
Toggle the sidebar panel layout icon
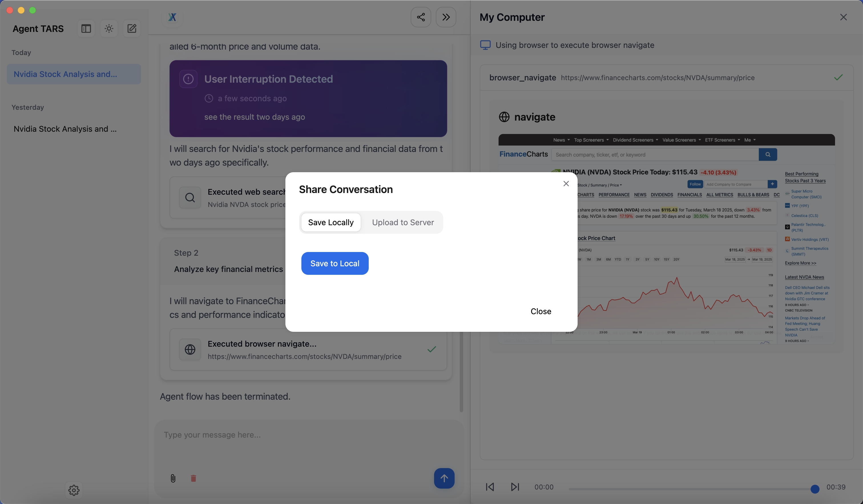pos(86,29)
